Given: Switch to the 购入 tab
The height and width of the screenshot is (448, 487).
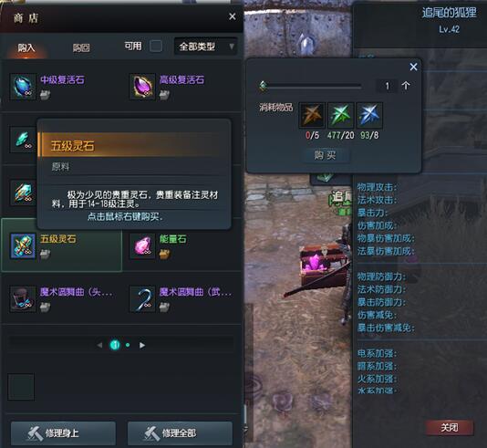Looking at the screenshot, I should coord(26,47).
